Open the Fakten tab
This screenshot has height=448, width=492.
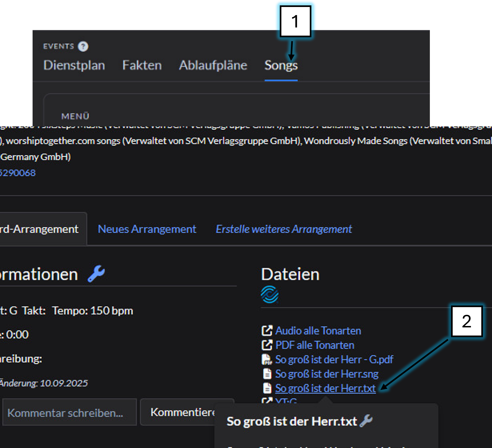point(142,65)
